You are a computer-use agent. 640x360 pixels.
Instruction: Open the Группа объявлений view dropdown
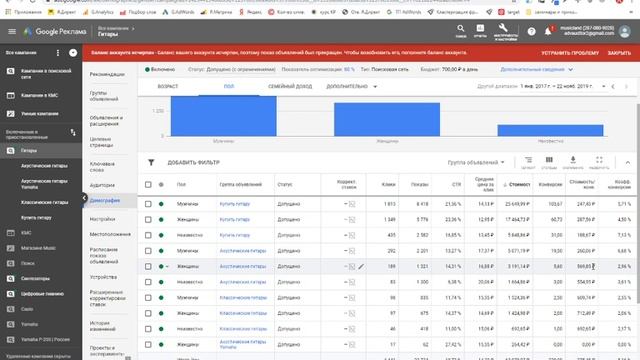[476, 162]
